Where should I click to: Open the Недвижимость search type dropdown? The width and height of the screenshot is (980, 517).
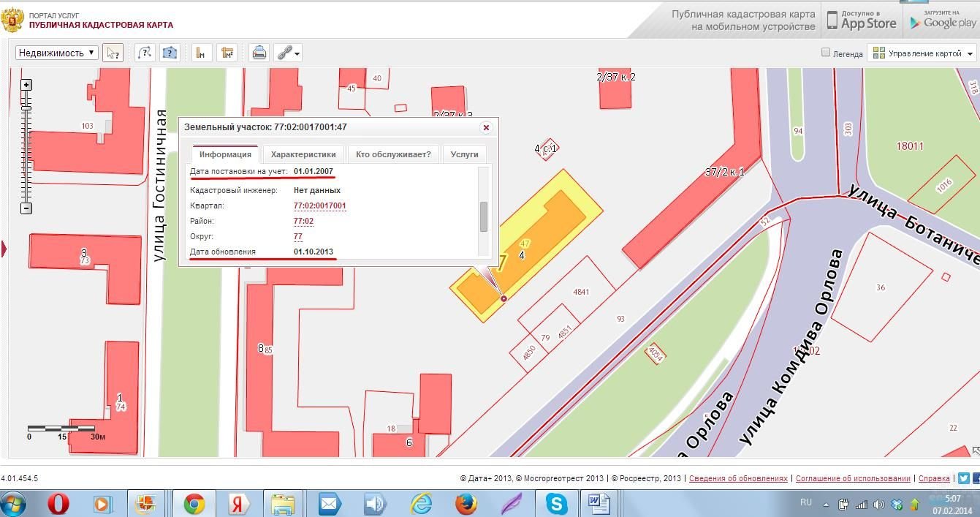click(x=57, y=53)
